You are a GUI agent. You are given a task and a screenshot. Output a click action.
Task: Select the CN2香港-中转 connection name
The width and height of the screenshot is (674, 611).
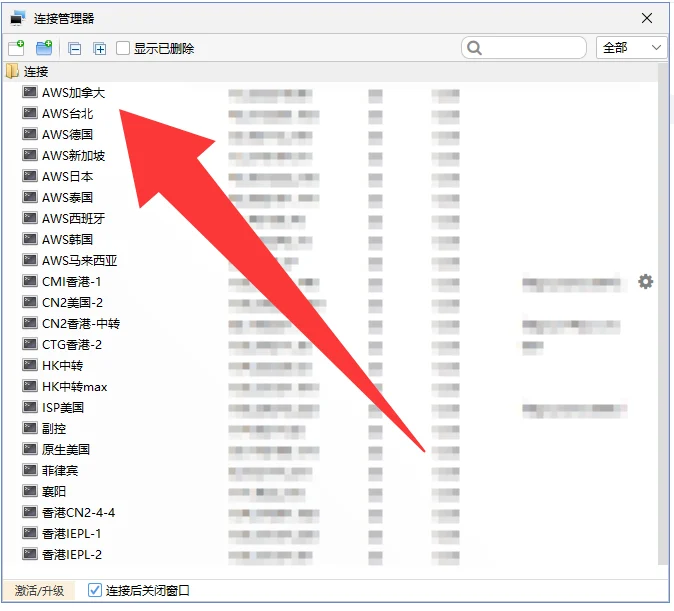tap(81, 324)
